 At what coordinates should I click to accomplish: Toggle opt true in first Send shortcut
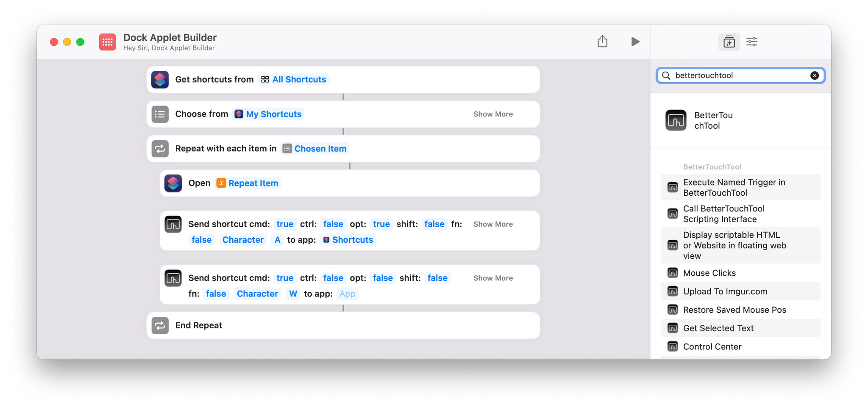(x=381, y=224)
